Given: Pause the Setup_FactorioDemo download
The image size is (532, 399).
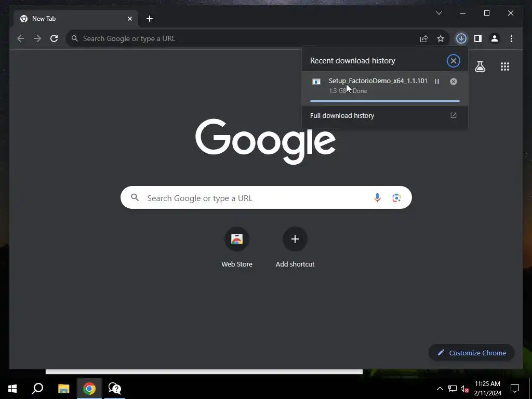Looking at the screenshot, I should point(437,82).
